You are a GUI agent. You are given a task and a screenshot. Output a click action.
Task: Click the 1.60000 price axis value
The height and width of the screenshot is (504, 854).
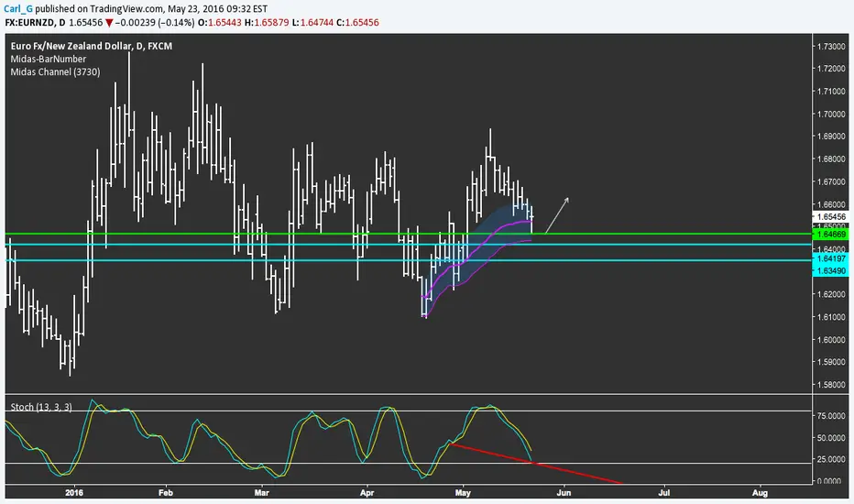(x=831, y=339)
